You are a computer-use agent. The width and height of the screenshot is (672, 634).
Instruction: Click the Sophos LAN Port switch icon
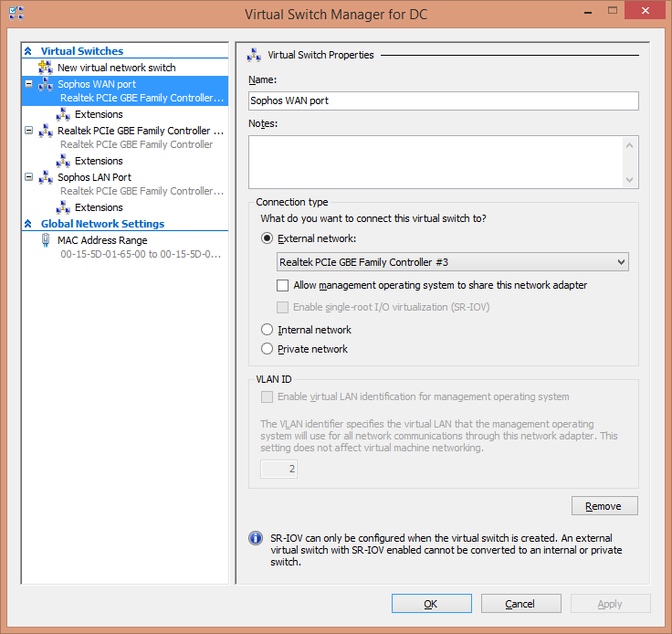point(46,177)
